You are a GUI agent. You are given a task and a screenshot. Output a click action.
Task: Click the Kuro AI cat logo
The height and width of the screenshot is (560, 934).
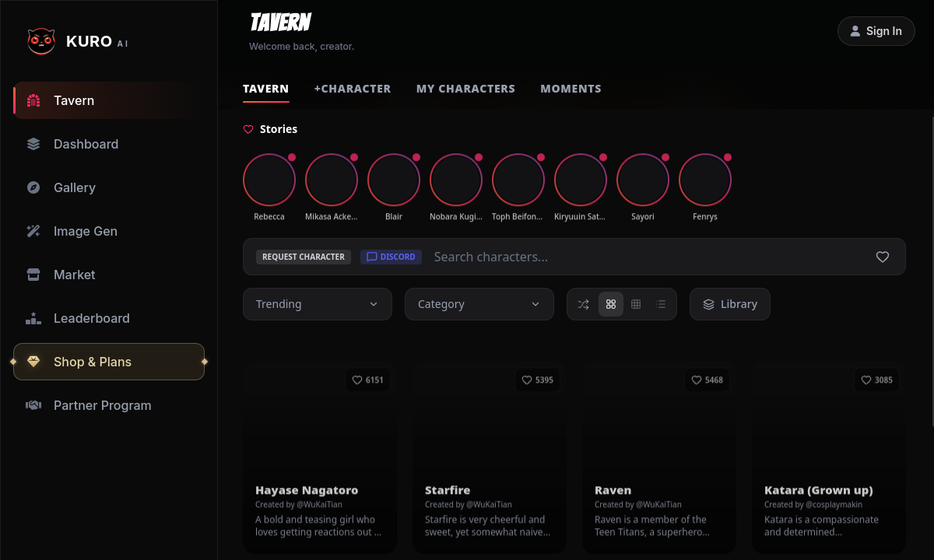pyautogui.click(x=41, y=41)
